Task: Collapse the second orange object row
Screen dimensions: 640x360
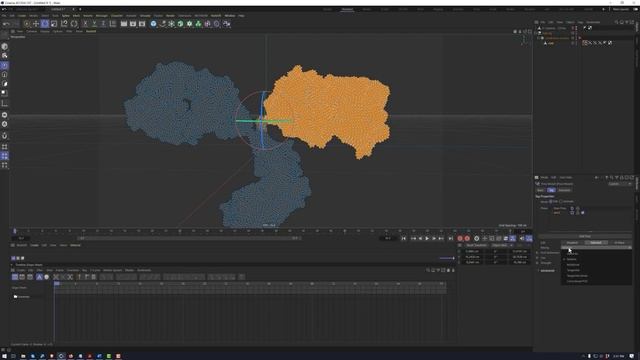Action: click(x=538, y=38)
